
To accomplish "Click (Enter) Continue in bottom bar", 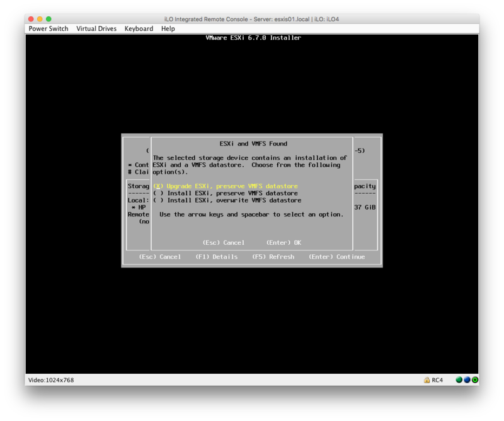I will click(337, 257).
